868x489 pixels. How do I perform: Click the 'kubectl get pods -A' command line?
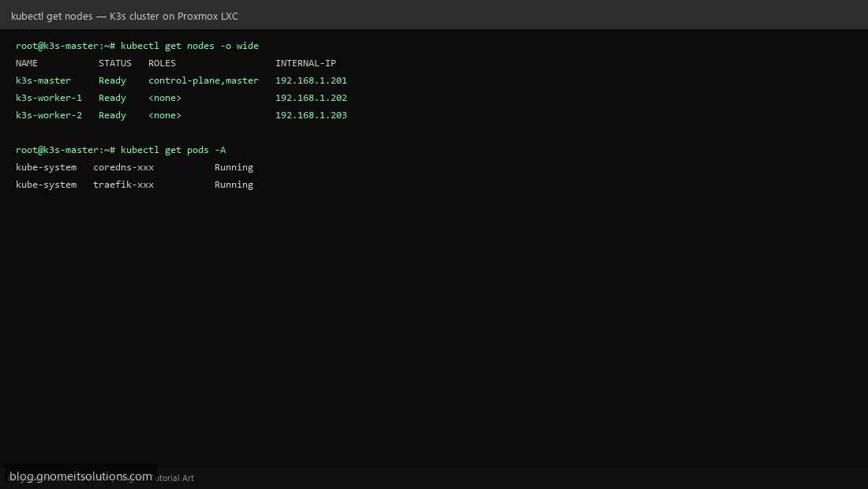(x=121, y=150)
